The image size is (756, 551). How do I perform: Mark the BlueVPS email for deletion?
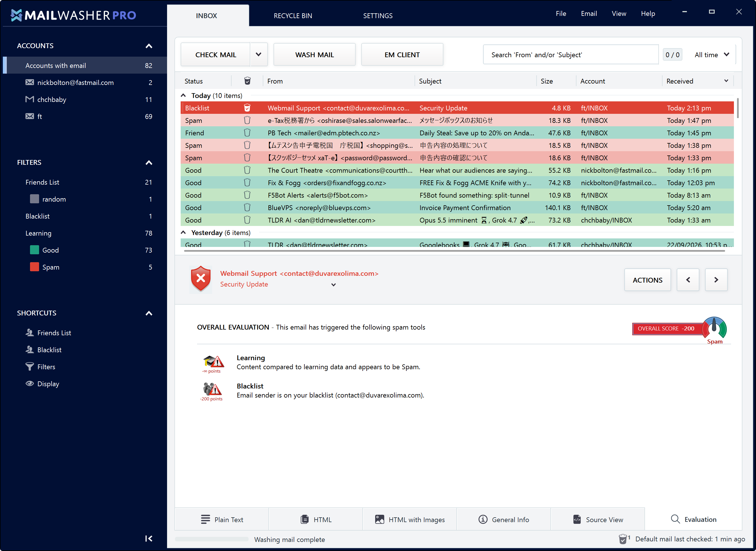tap(247, 208)
